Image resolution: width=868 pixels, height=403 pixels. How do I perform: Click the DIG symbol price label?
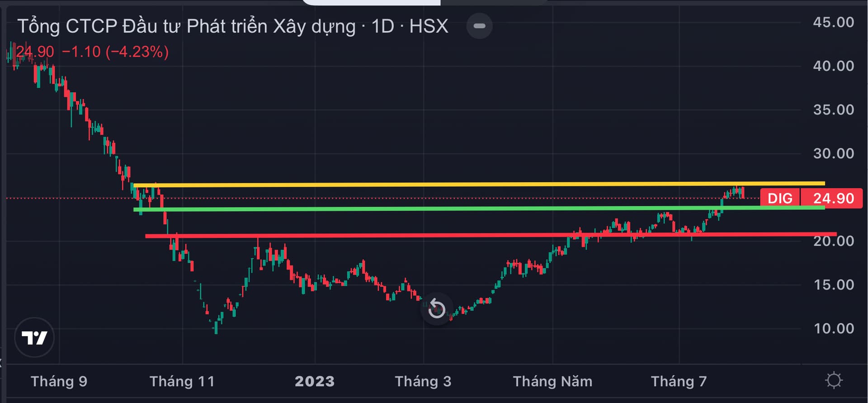[x=780, y=198]
